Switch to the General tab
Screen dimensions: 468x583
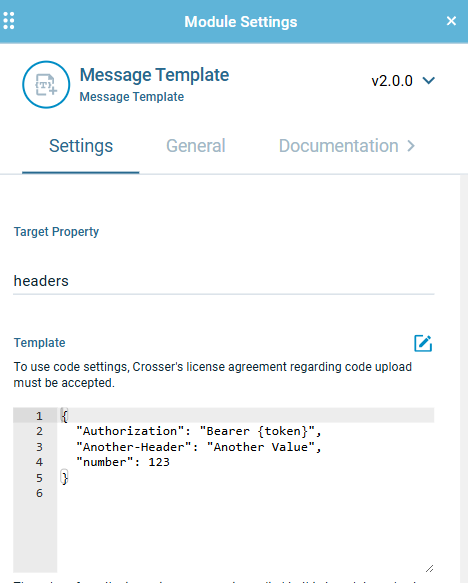[196, 146]
